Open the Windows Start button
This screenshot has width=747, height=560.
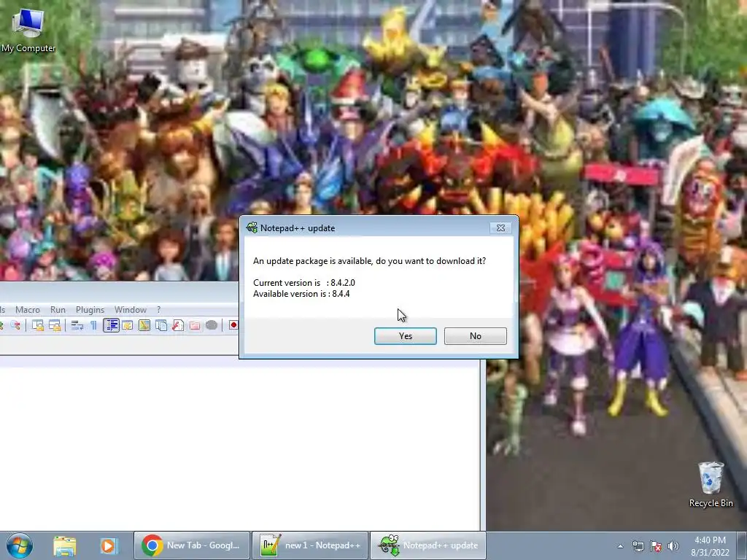pyautogui.click(x=19, y=545)
